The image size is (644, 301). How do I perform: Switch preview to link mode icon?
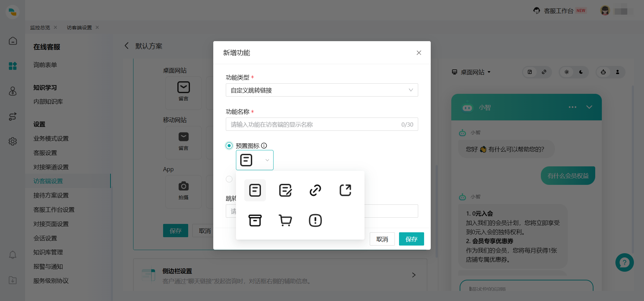[x=544, y=72]
